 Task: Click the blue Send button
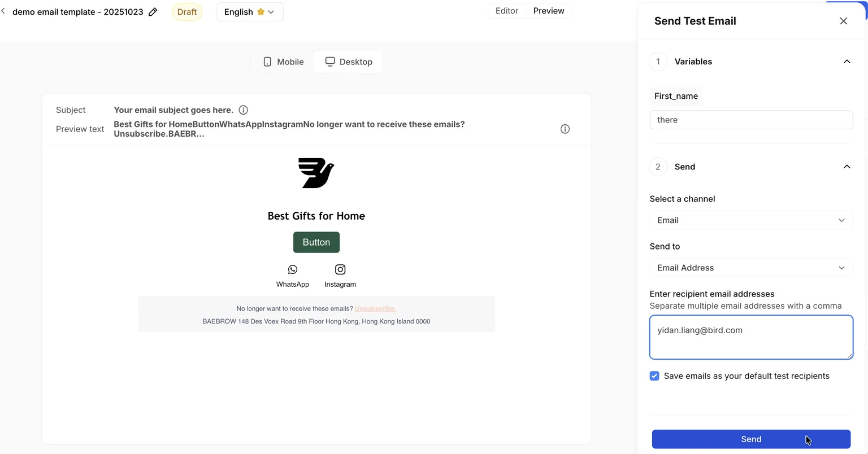click(x=751, y=439)
